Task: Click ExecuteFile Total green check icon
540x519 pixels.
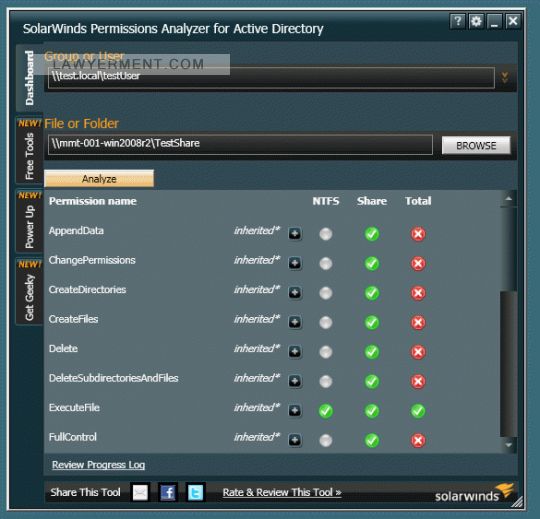Action: pyautogui.click(x=418, y=411)
